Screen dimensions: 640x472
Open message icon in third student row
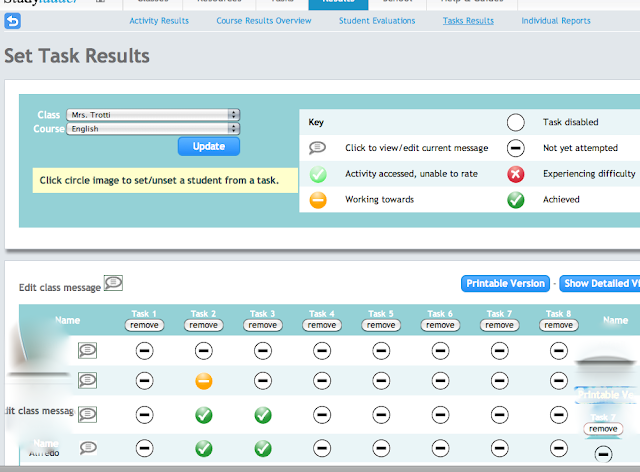click(87, 414)
